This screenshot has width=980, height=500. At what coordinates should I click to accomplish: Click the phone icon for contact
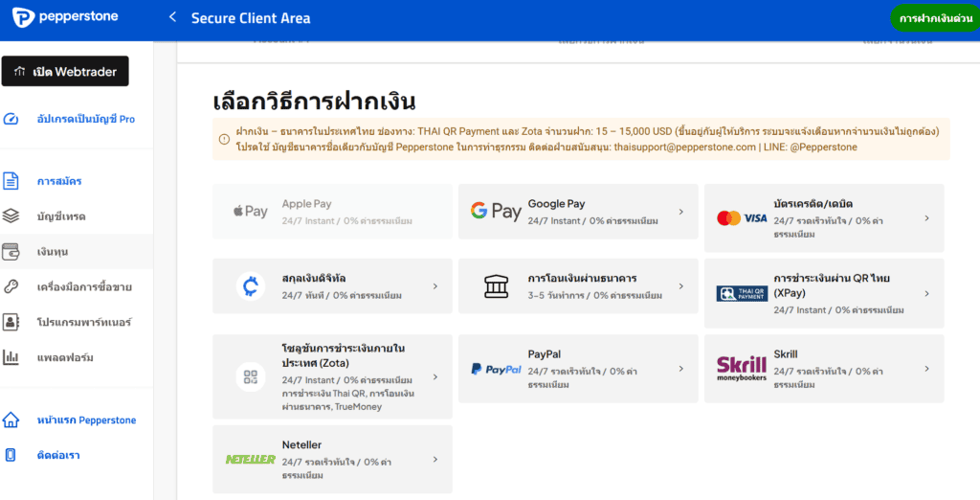pyautogui.click(x=11, y=455)
